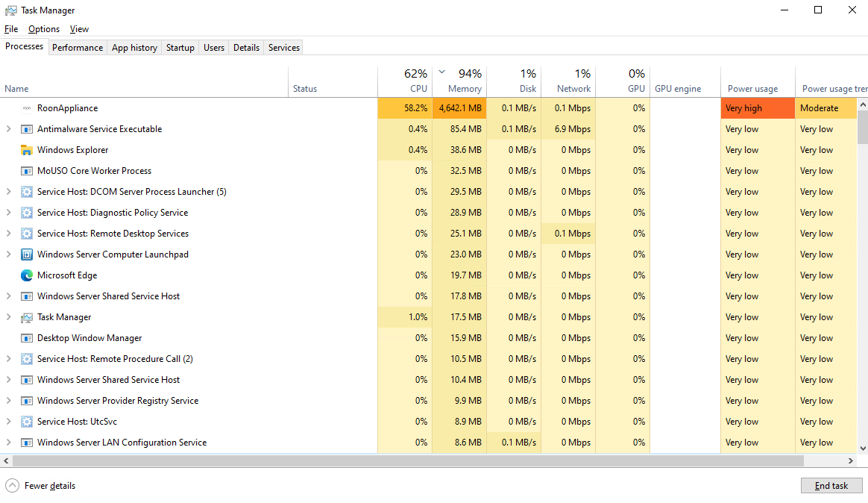Click the 6.9 Mbps network cell
868x503 pixels.
(x=568, y=129)
